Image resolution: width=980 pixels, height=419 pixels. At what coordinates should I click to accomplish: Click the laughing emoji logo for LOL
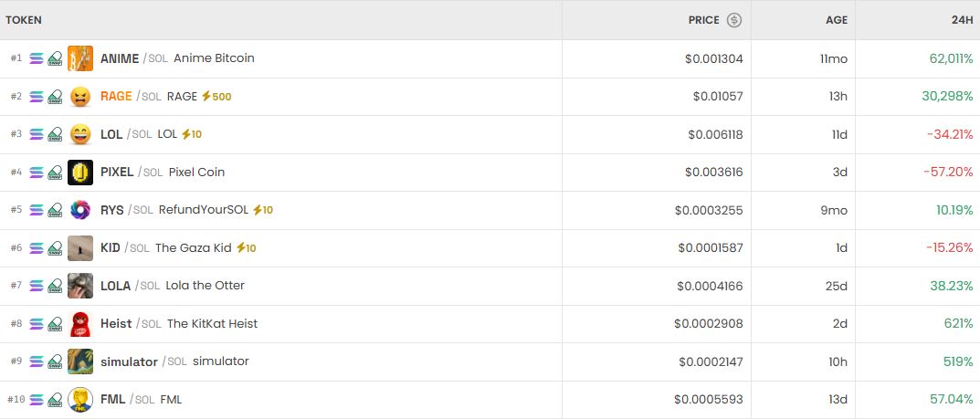point(80,134)
